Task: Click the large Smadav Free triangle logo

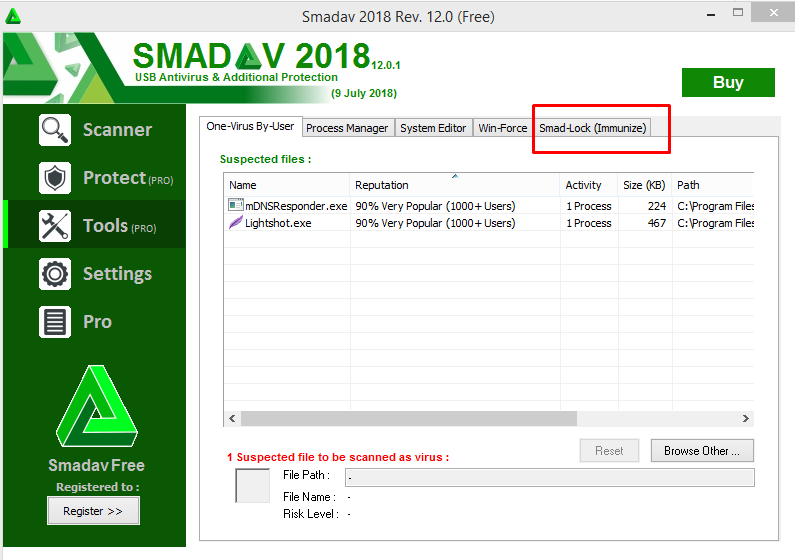Action: pyautogui.click(x=96, y=406)
